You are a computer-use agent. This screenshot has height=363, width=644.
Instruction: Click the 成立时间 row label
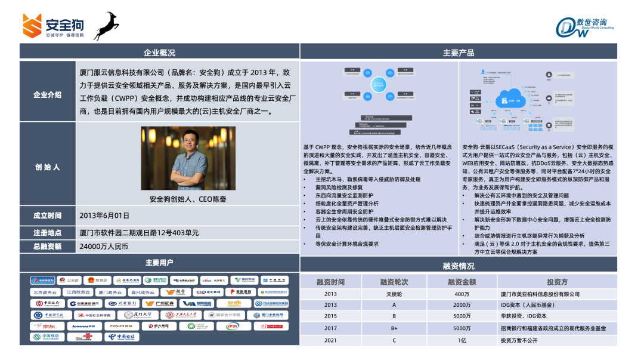[x=48, y=216]
